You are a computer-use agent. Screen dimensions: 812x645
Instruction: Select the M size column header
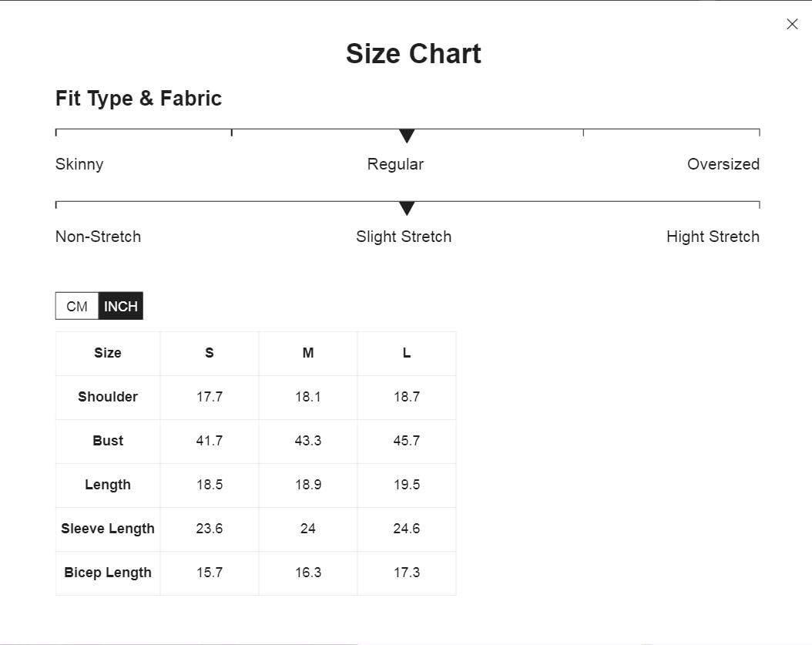click(x=308, y=353)
